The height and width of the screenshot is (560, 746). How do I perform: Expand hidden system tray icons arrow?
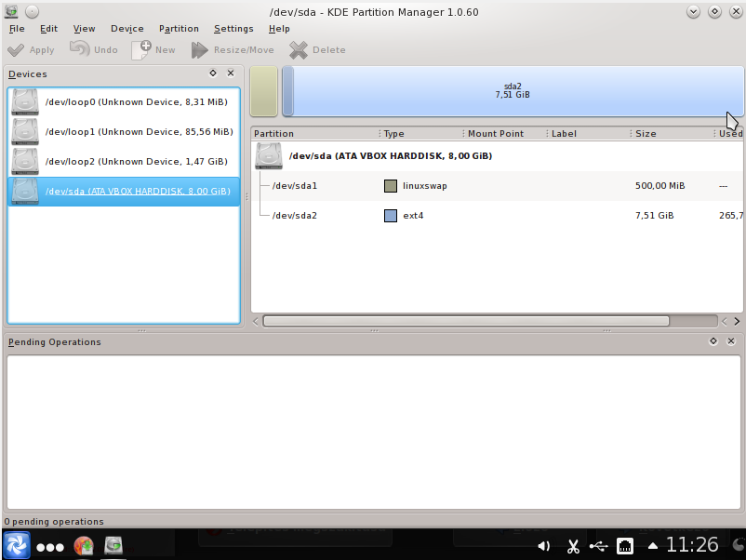tap(653, 546)
